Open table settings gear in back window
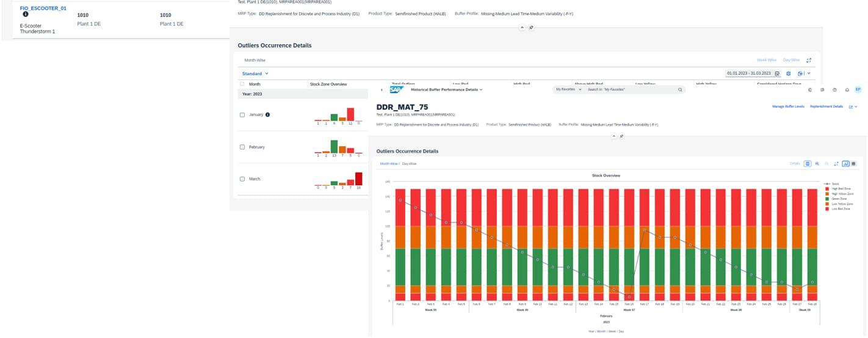Viewport: 868px width, 338px height. coord(789,73)
